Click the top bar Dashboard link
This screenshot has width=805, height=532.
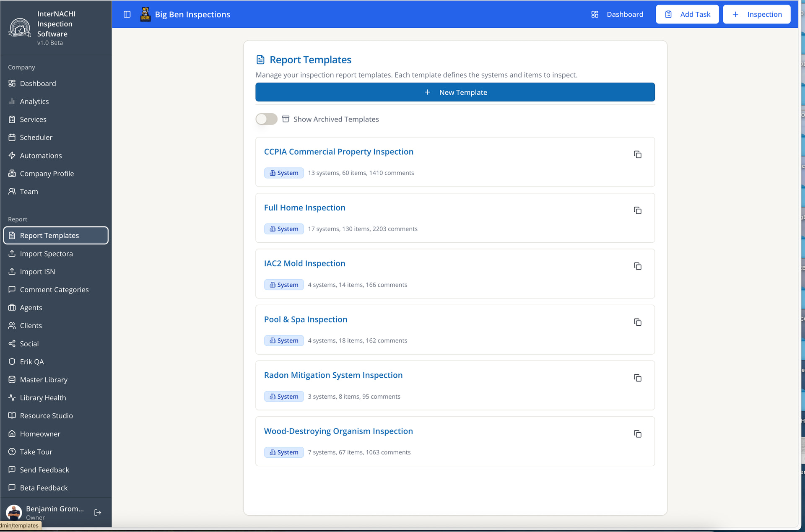(617, 14)
